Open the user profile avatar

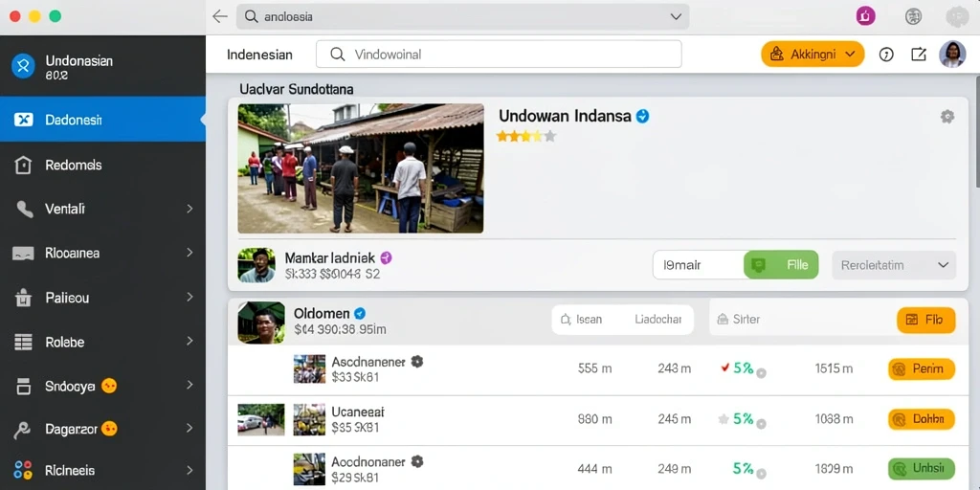click(x=952, y=55)
